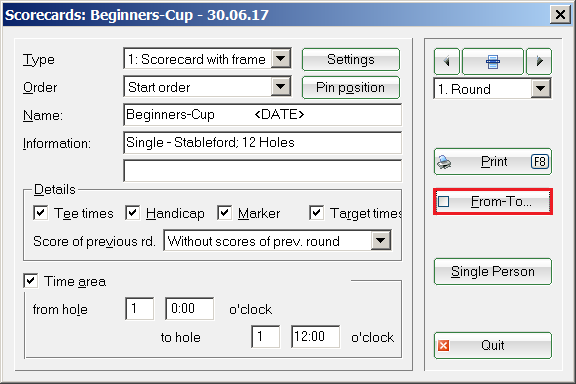The height and width of the screenshot is (384, 576).
Task: Uncheck the Target times option
Action: click(x=317, y=213)
